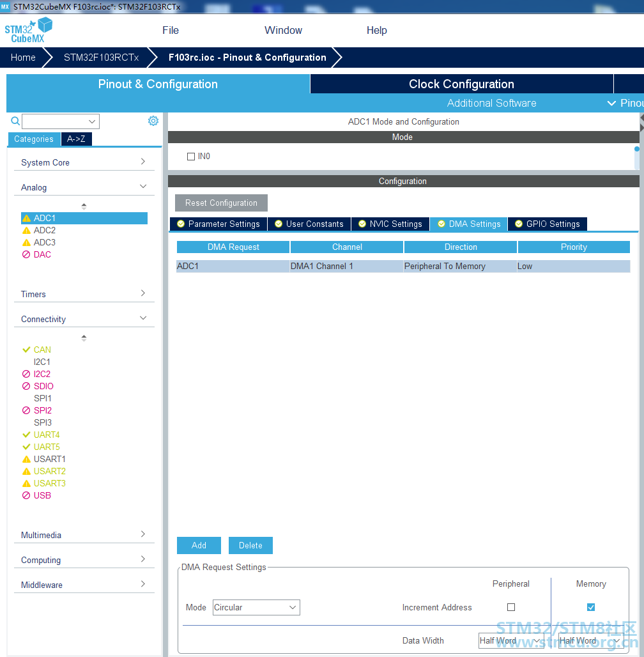Click the warning icon beside USART3
644x657 pixels.
click(x=26, y=484)
